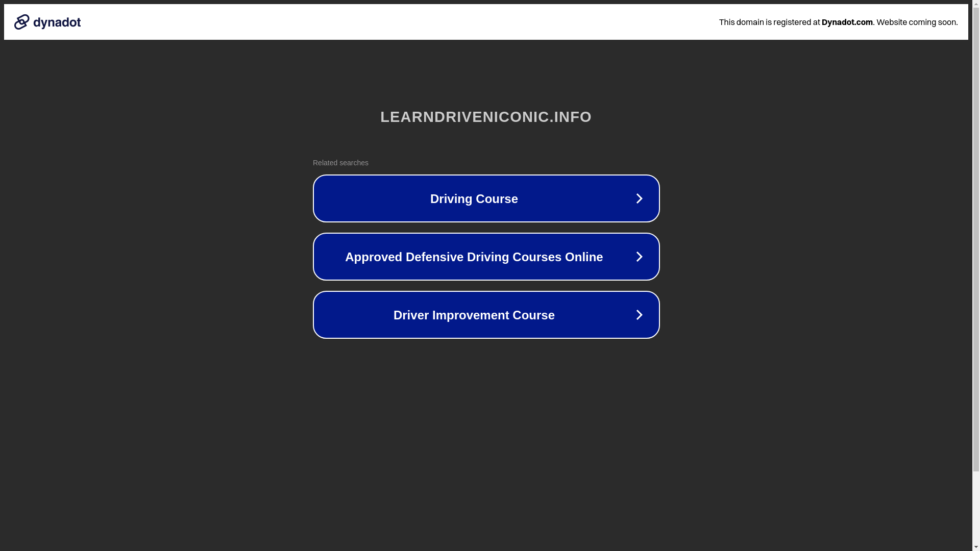Select Approved Defensive Driving Courses Online

coord(486,257)
